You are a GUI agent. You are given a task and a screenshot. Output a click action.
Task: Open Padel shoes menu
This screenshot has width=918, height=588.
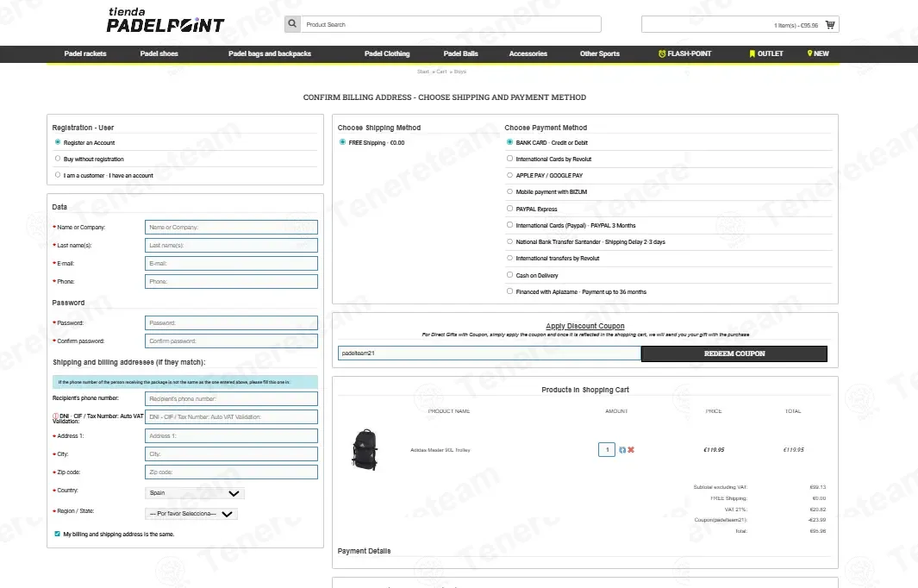(159, 53)
